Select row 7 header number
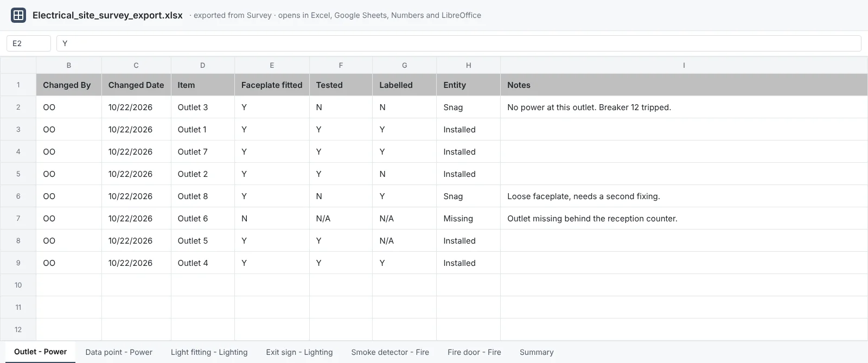The height and width of the screenshot is (363, 868). [18, 218]
